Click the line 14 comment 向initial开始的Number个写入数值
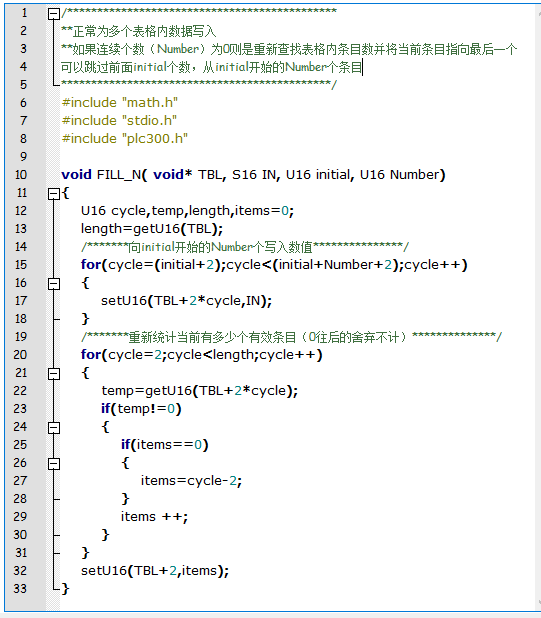The width and height of the screenshot is (541, 618). point(245,247)
